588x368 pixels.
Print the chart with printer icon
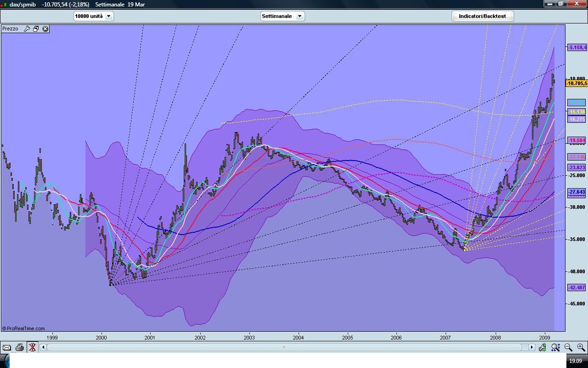point(19,347)
